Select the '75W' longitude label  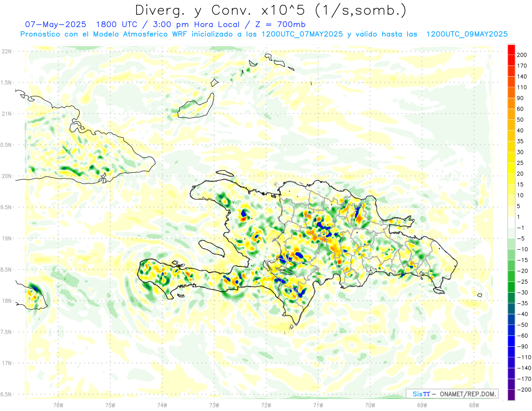(x=110, y=405)
